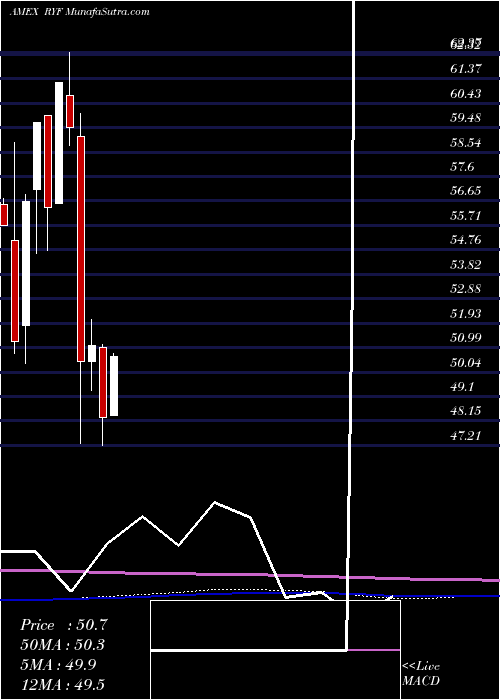Click the 58.54 price level label

coord(466,143)
